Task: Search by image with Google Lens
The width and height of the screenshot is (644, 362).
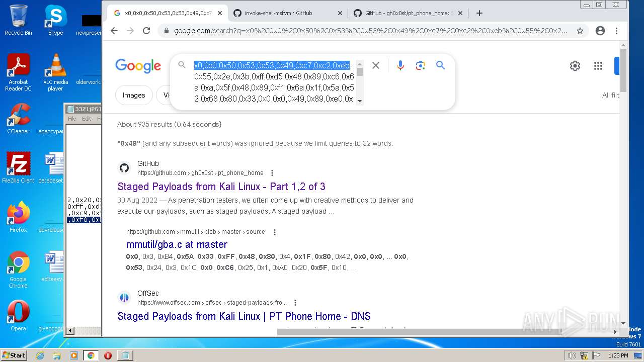Action: tap(421, 65)
